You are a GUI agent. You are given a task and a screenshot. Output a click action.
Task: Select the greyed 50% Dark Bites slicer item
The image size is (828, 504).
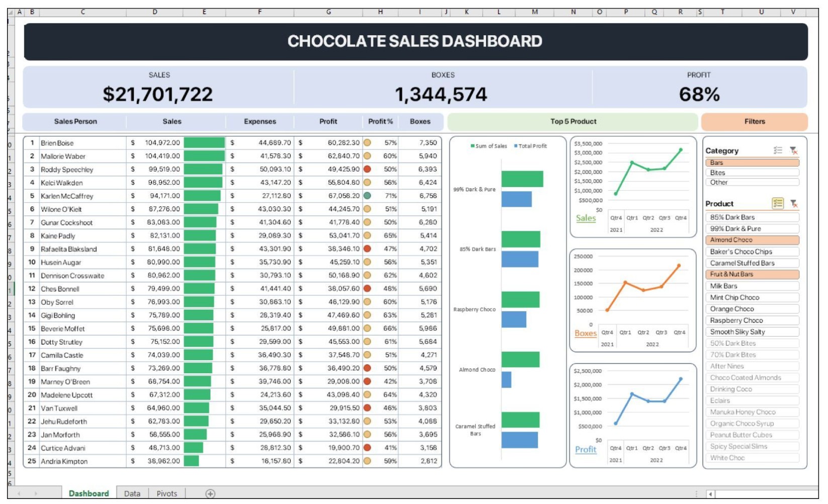[752, 343]
